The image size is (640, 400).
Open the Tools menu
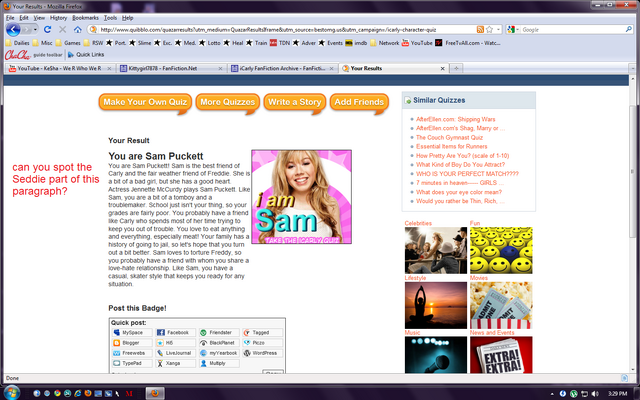[110, 18]
